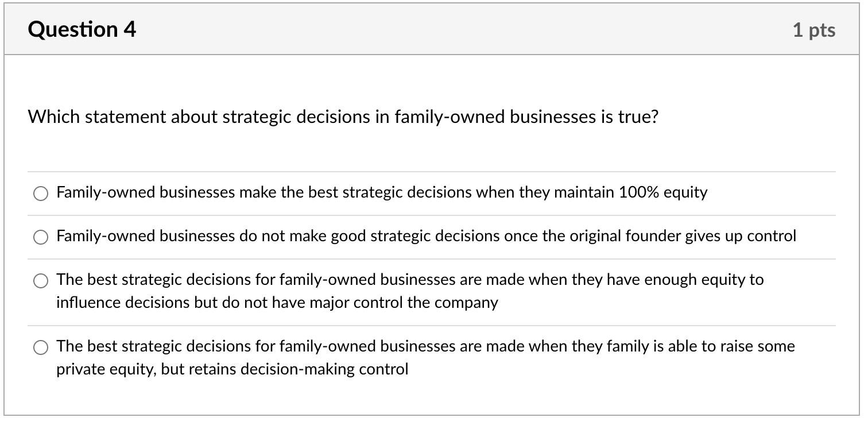Select the 'retains decision-making control' answer option
Viewport: 868px width, 425px height.
coord(40,347)
